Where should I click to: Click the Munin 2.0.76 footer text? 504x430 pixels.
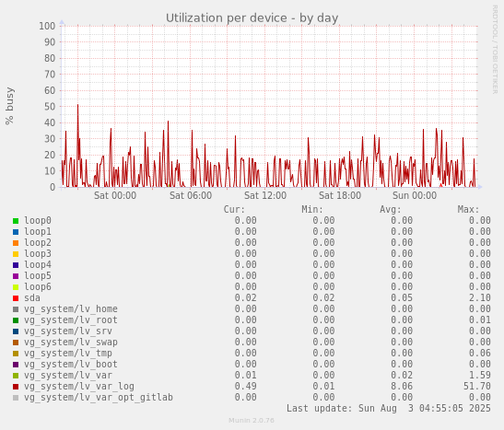click(x=252, y=421)
